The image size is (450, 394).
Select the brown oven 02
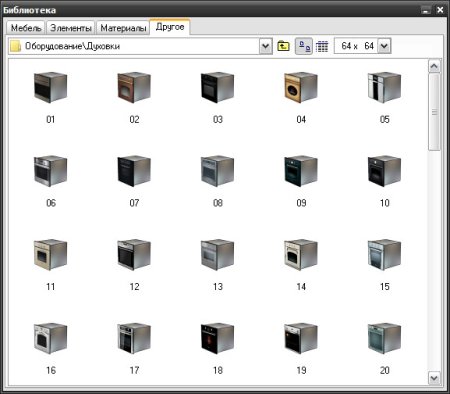(x=134, y=87)
